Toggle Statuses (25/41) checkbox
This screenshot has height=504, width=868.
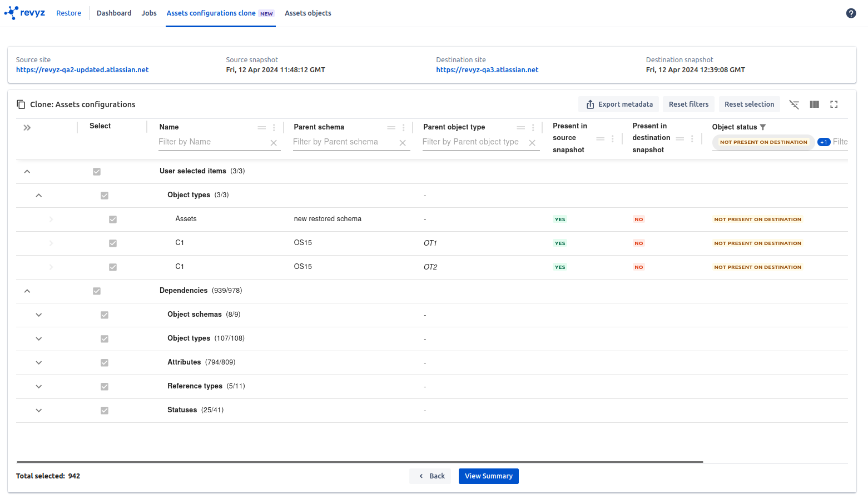click(x=105, y=411)
